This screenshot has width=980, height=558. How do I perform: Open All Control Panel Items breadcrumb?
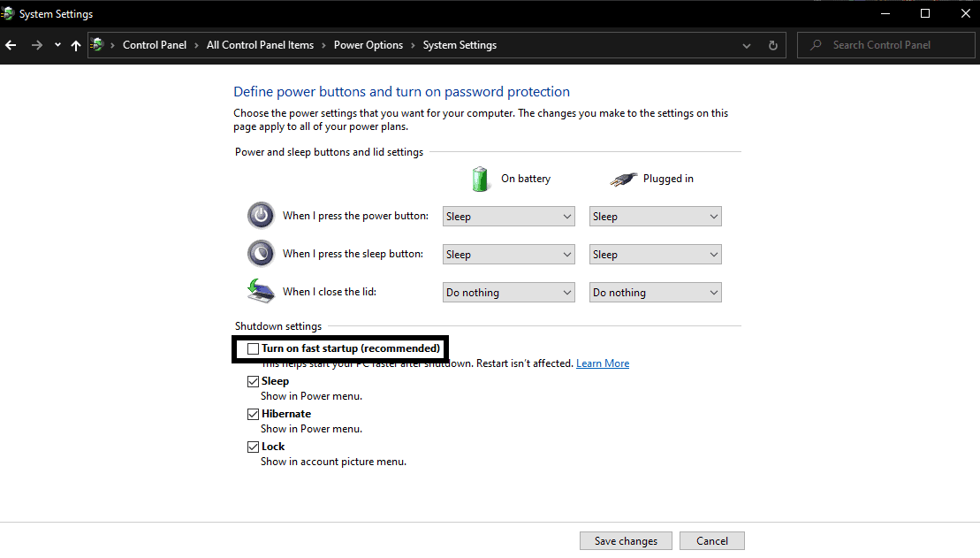pyautogui.click(x=260, y=44)
